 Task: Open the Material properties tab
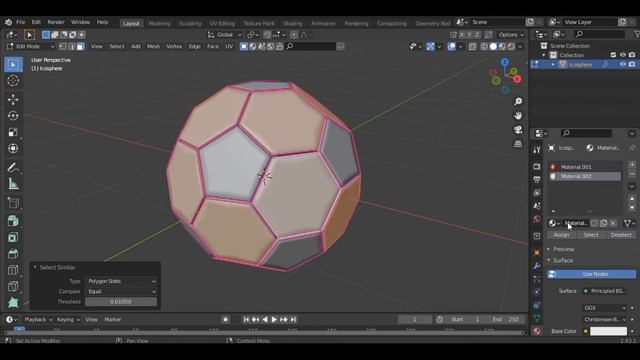click(537, 331)
